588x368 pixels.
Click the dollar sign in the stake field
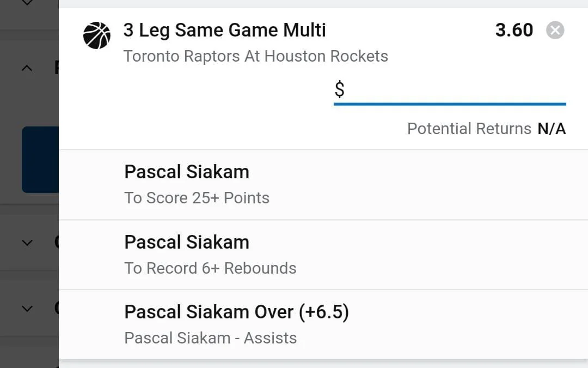[x=339, y=90]
